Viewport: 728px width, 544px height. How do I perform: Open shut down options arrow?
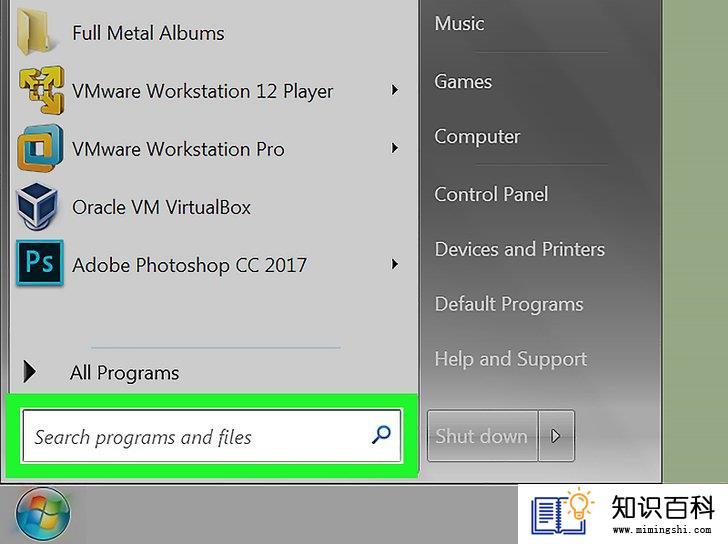(x=556, y=436)
